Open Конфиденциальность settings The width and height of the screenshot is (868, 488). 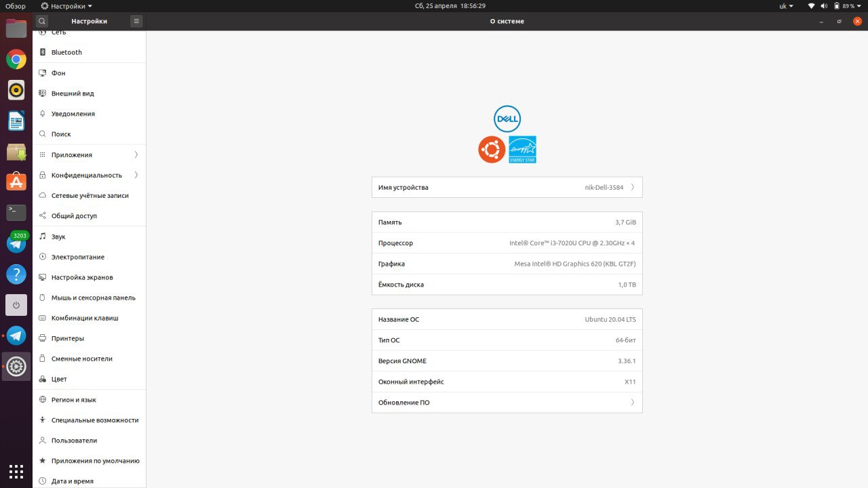pyautogui.click(x=90, y=175)
